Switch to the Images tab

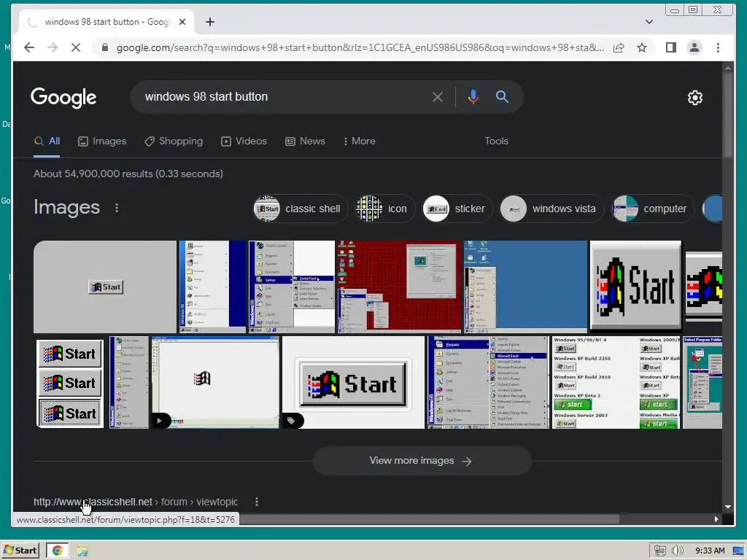click(102, 141)
